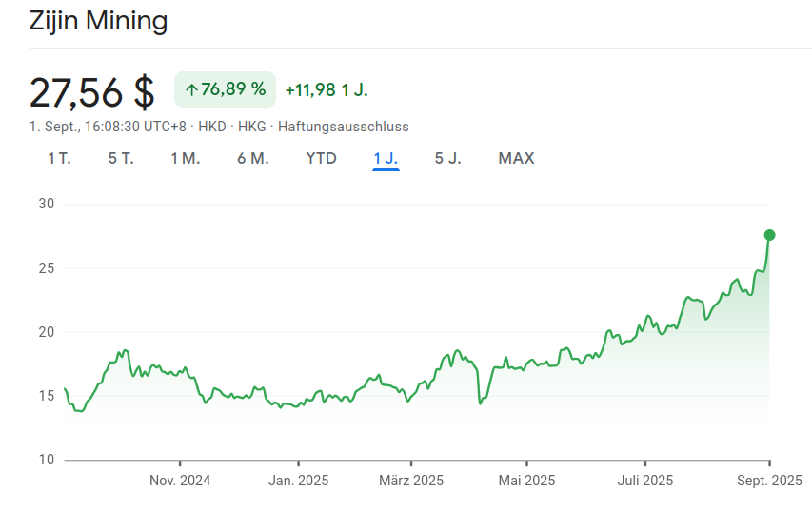Click the März 2025 axis label
The height and width of the screenshot is (511, 812).
point(411,481)
